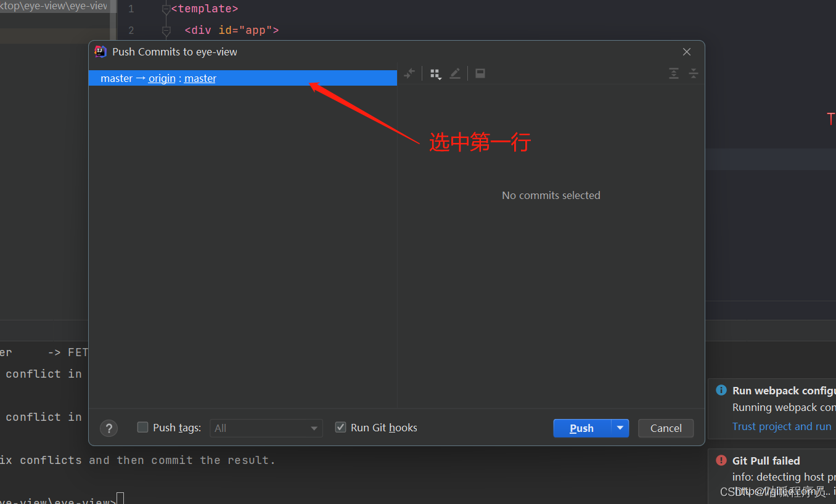Click the Collapse All icon
Image resolution: width=836 pixels, height=504 pixels.
point(694,73)
